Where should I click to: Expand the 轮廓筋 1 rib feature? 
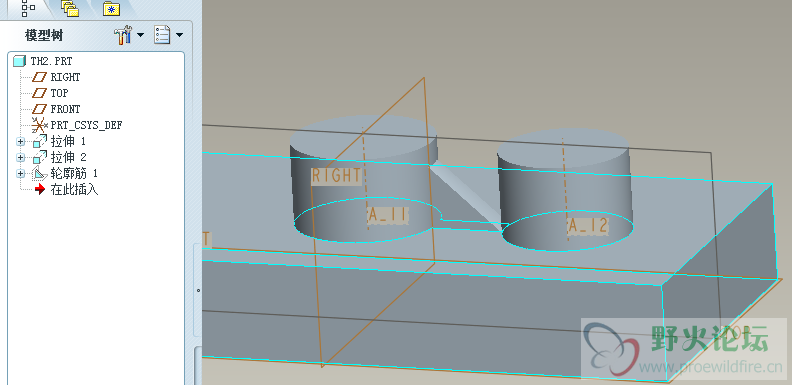20,174
